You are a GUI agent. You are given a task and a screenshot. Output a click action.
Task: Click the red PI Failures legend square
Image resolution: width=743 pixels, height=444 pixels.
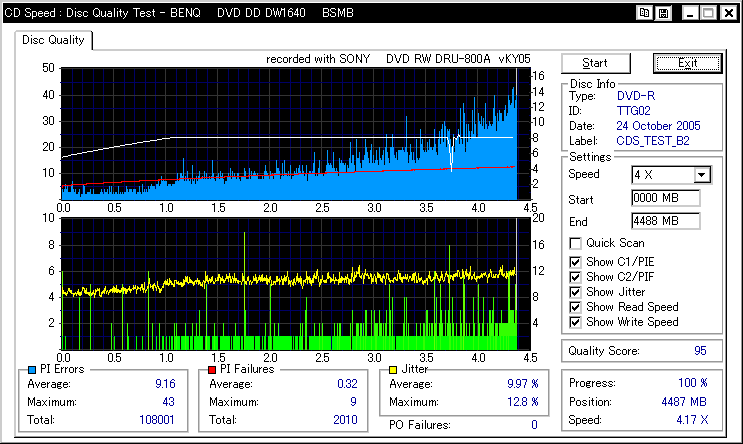point(212,370)
